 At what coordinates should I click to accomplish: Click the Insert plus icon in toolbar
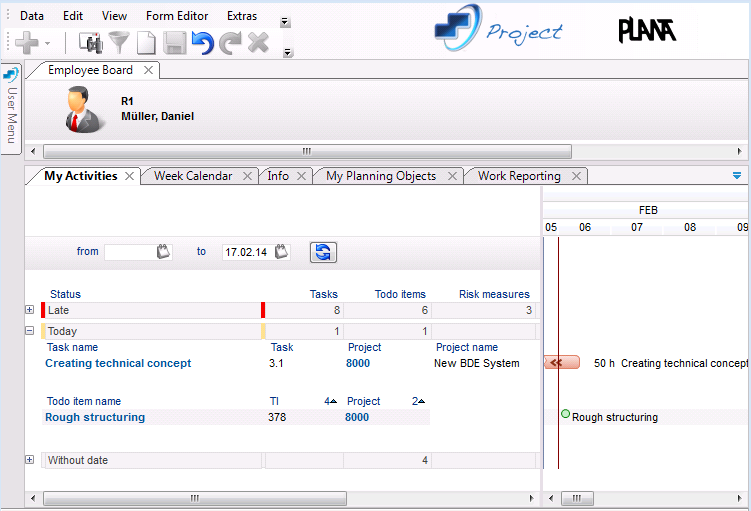[x=27, y=42]
